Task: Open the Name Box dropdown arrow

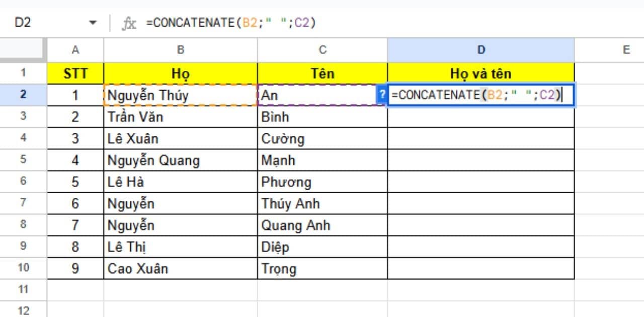Action: tap(92, 22)
